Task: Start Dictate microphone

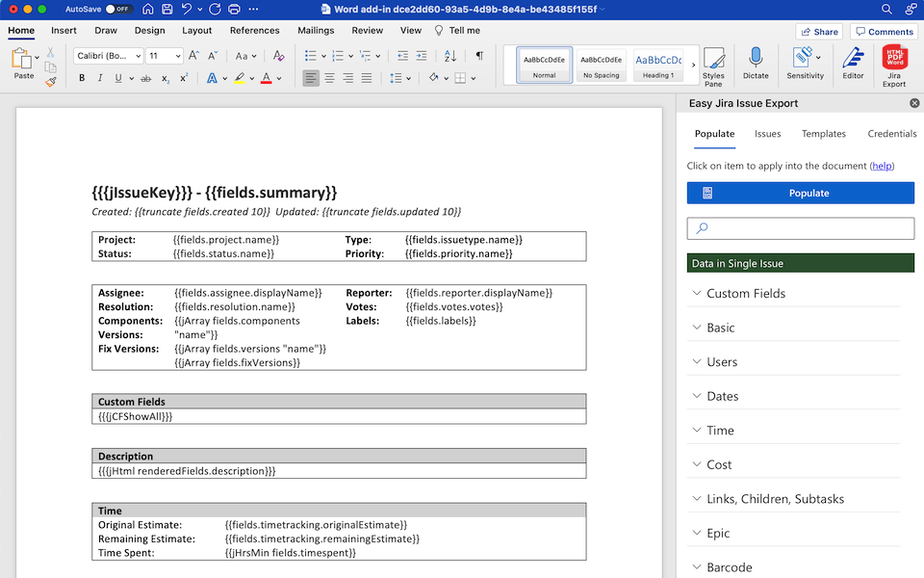Action: point(756,64)
